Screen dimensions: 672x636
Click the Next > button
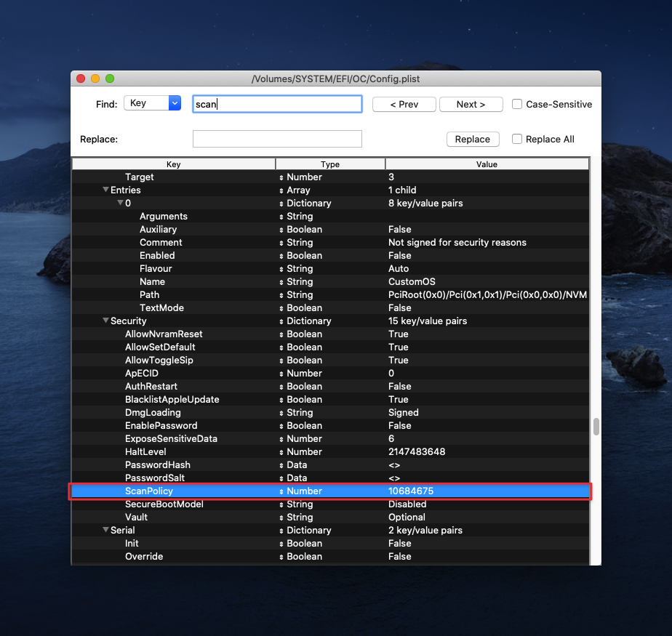pyautogui.click(x=471, y=104)
